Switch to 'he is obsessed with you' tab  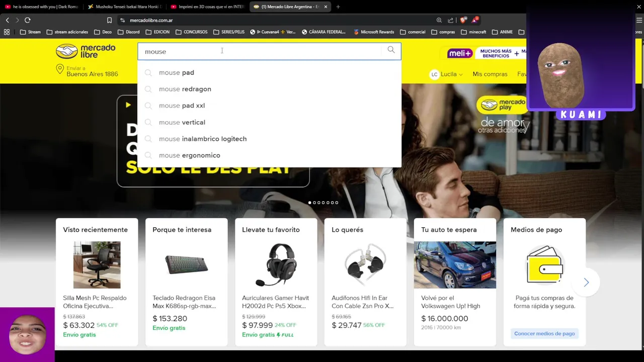click(x=41, y=7)
